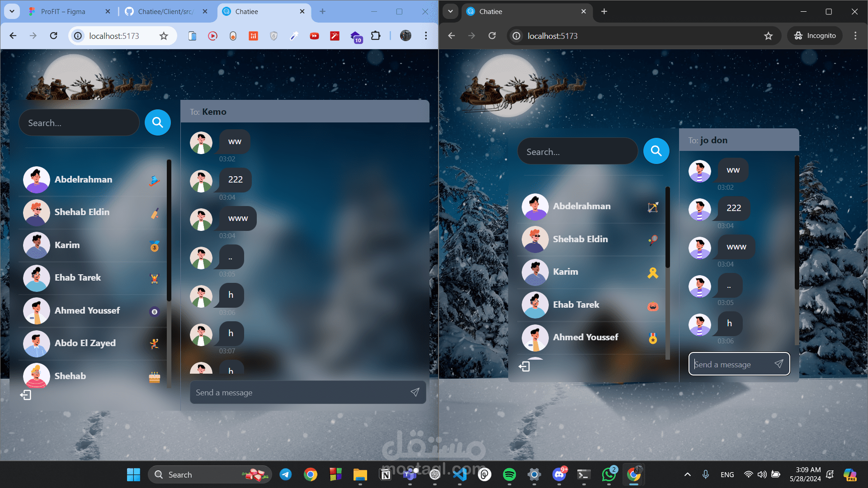Open WhatsApp from the taskbar
The width and height of the screenshot is (868, 488).
point(609,474)
